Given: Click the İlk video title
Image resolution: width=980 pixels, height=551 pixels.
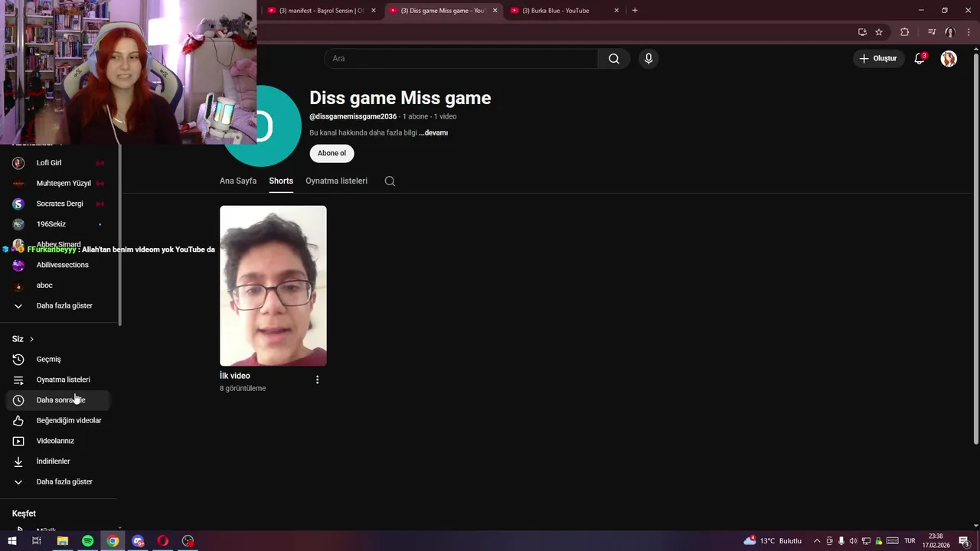Looking at the screenshot, I should tap(235, 376).
